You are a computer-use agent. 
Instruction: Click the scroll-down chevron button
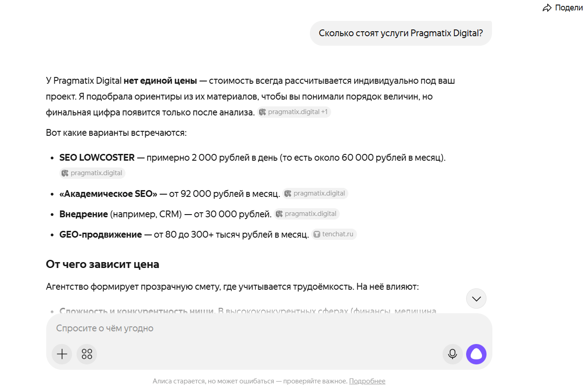coord(476,299)
